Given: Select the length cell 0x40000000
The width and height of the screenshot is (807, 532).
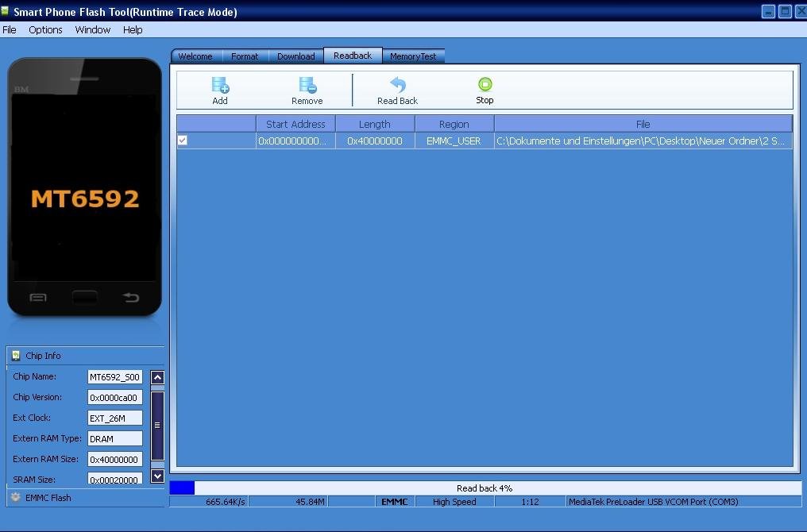Looking at the screenshot, I should [x=375, y=141].
